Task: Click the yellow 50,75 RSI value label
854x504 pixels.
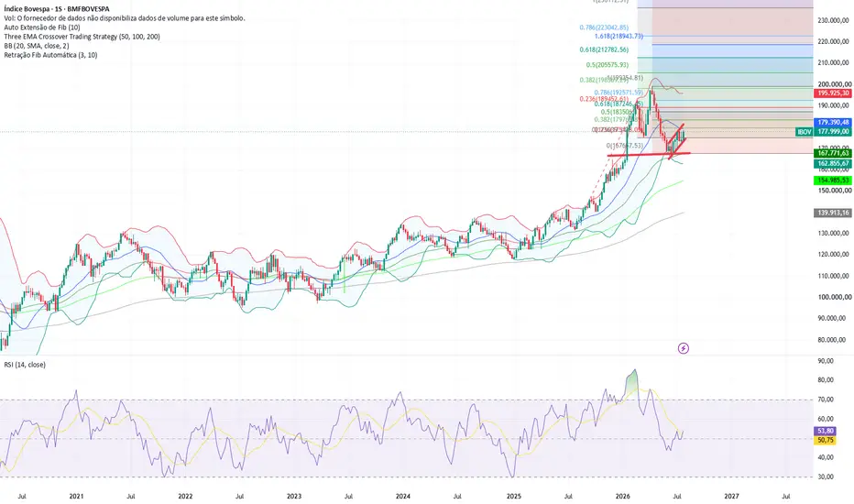Action: [826, 440]
